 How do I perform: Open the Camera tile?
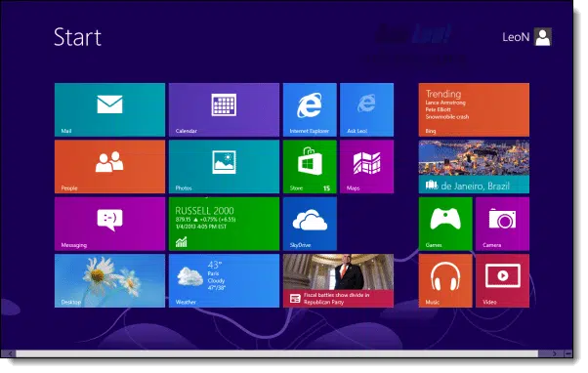[502, 224]
